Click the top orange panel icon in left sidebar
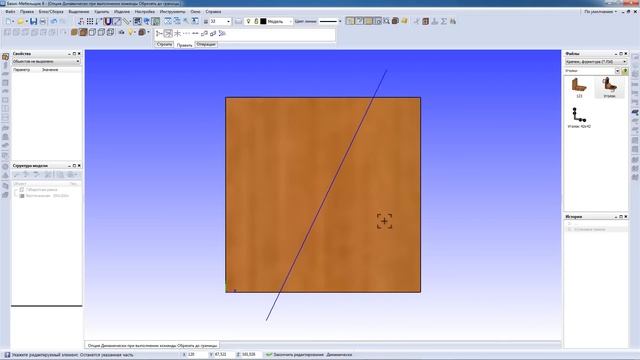640x360 pixels. [5, 57]
